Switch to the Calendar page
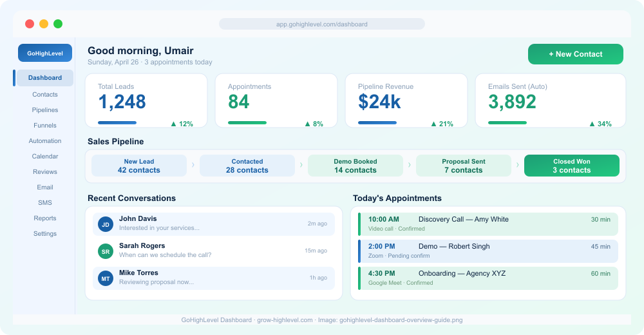 point(45,156)
